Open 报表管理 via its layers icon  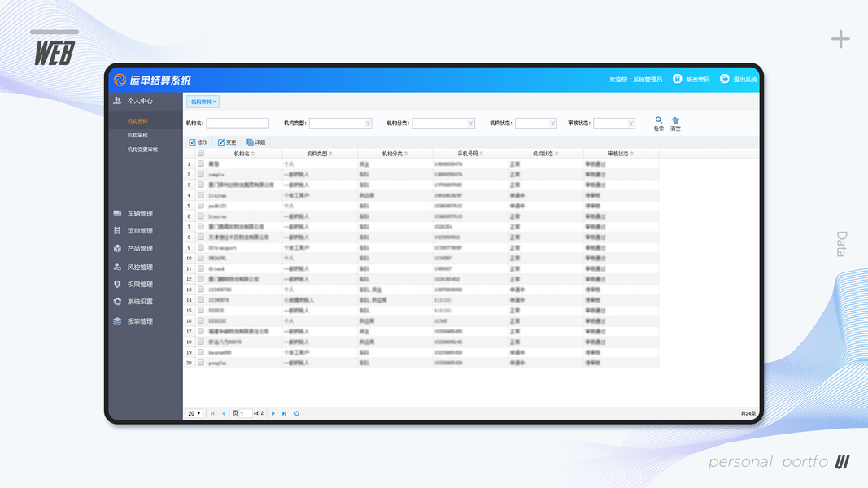click(x=117, y=321)
